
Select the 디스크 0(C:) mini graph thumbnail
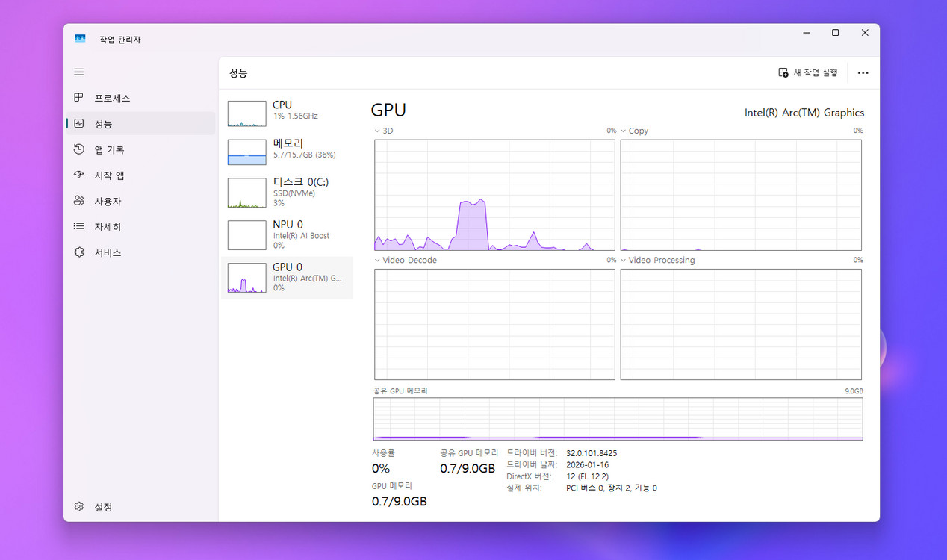click(246, 193)
